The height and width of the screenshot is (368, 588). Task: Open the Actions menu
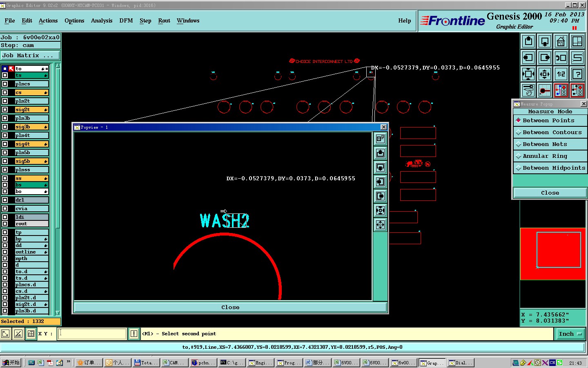pyautogui.click(x=48, y=21)
